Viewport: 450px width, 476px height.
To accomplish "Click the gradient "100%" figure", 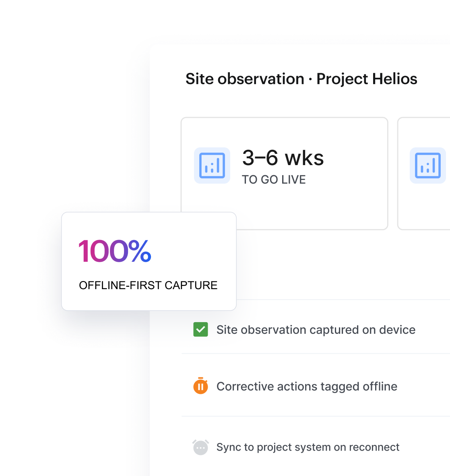I will coord(115,251).
